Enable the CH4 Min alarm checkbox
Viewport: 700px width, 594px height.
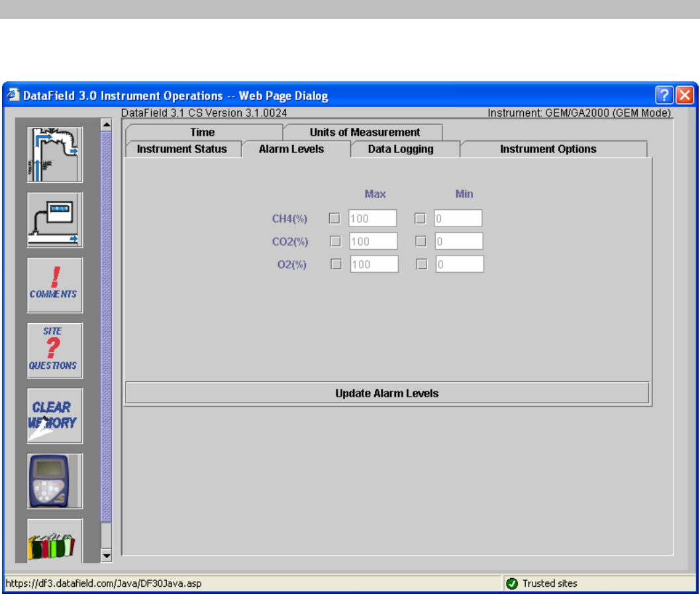click(x=420, y=219)
